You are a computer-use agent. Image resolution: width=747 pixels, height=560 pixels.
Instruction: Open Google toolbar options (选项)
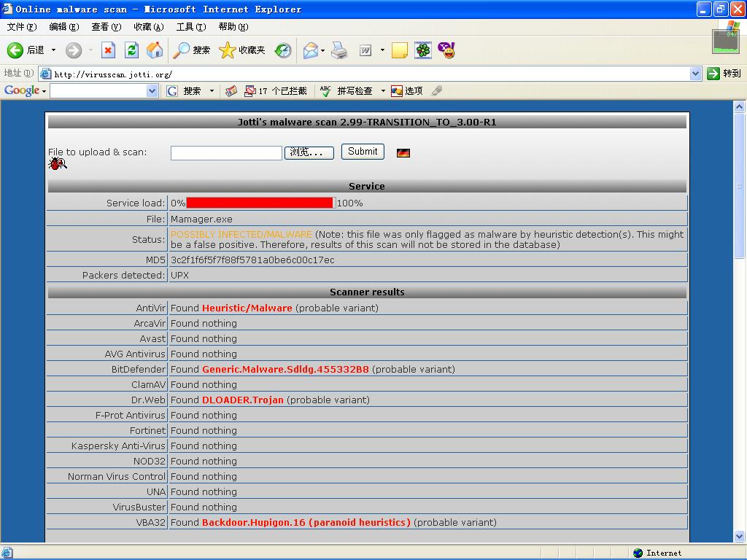(x=407, y=91)
